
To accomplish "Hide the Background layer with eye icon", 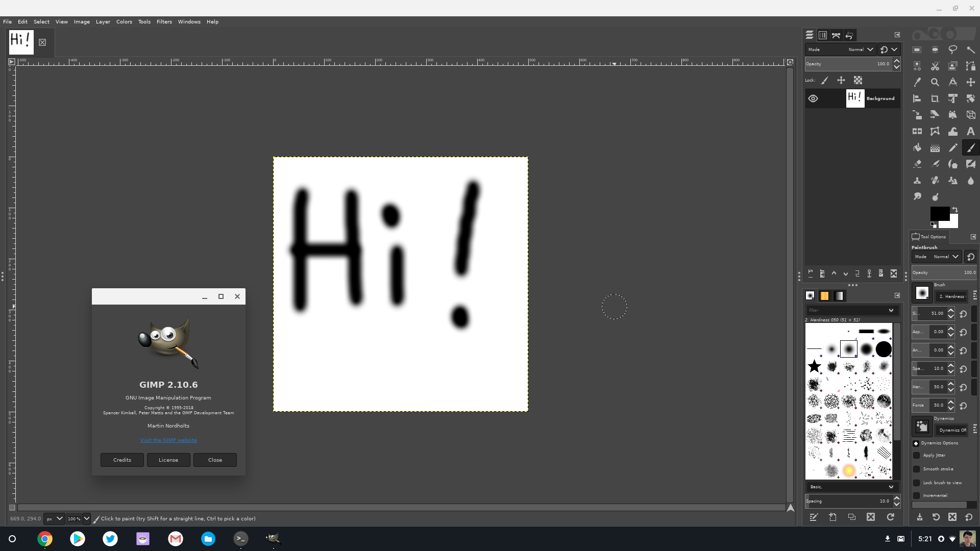I will (813, 98).
